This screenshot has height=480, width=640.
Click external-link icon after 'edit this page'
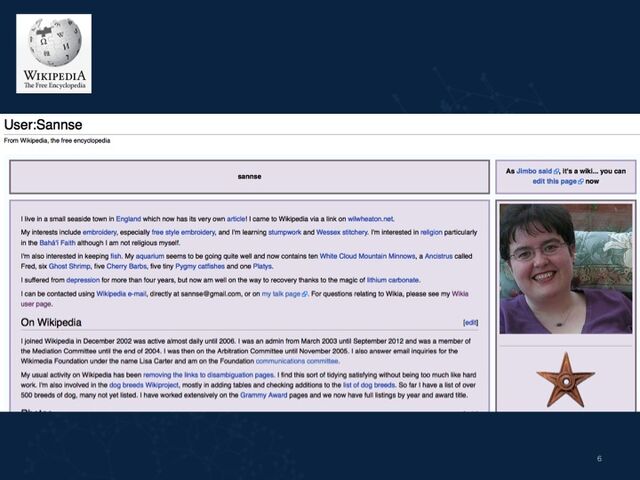click(580, 182)
